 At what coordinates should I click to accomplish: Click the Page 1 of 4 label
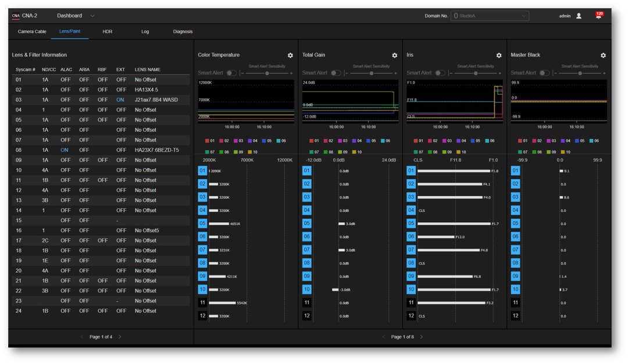(x=101, y=337)
